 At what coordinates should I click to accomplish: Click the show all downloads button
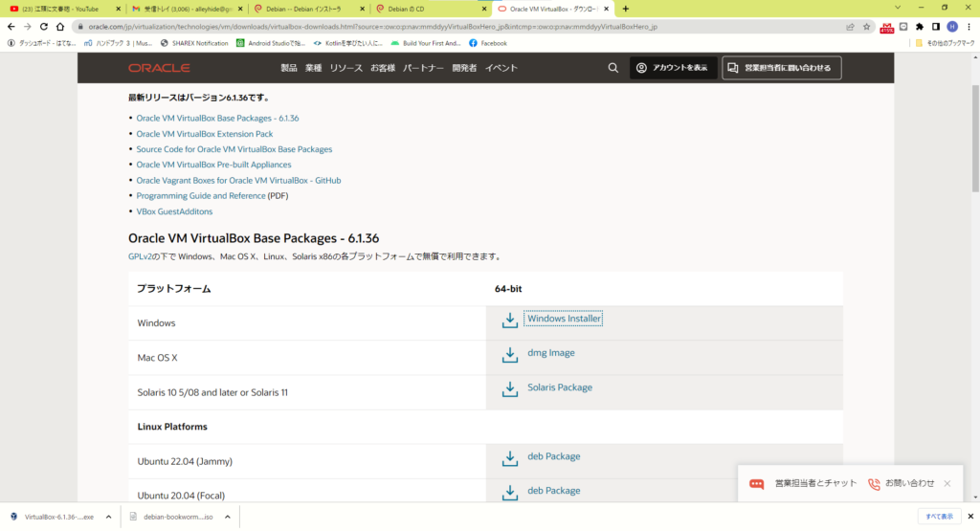point(939,517)
